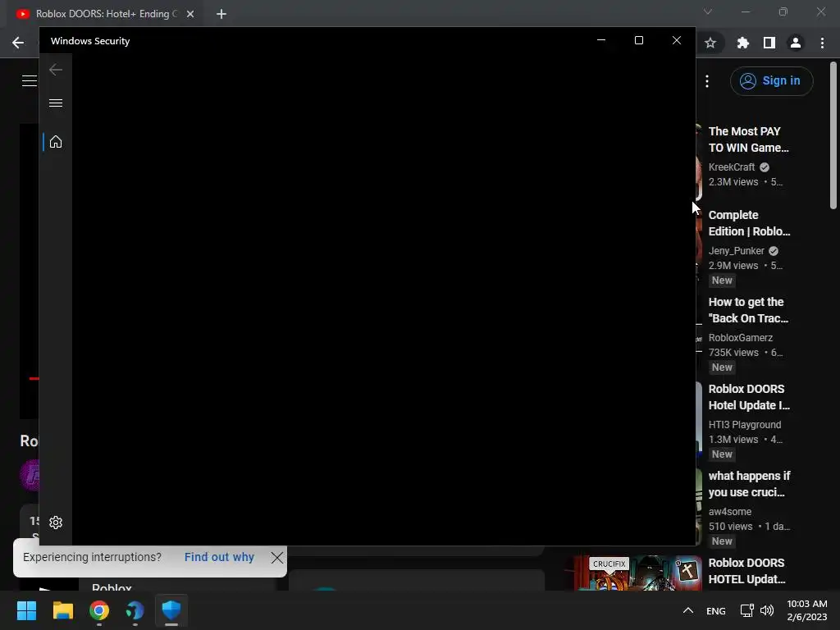Close the Roblox DOORS browser tab
This screenshot has height=630, width=840.
point(190,14)
